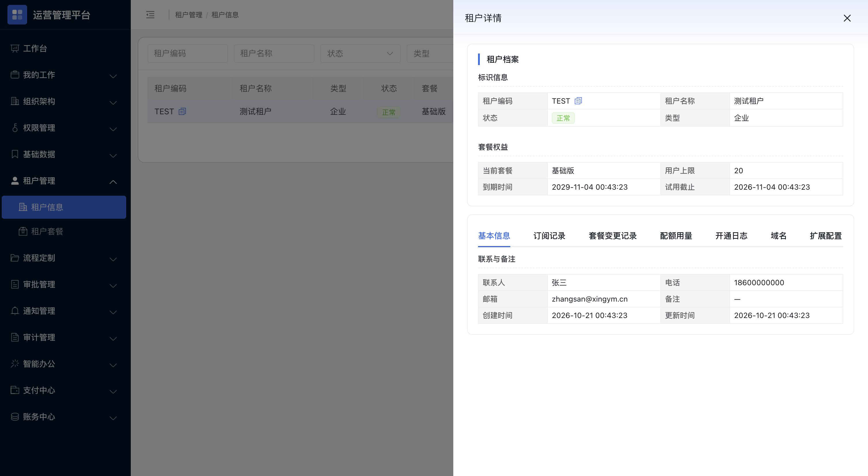This screenshot has height=476, width=868.
Task: Expand the 审计管理 menu chevron
Action: (x=113, y=339)
